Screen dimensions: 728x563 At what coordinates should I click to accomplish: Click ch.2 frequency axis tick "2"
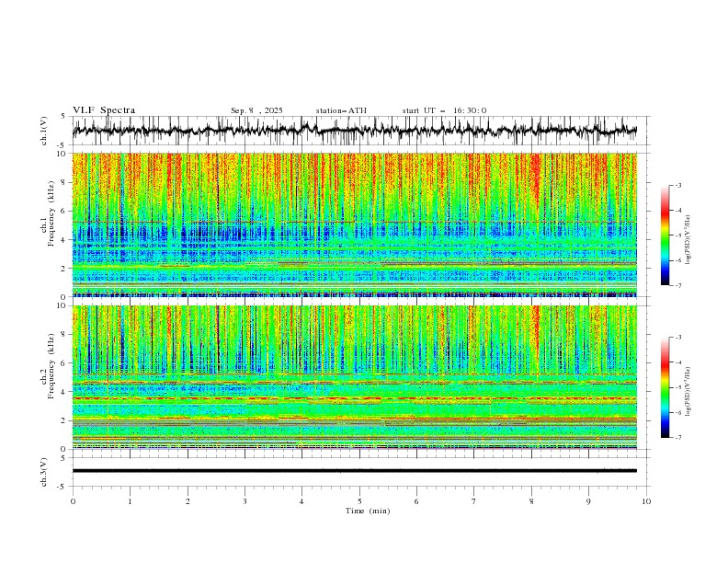[x=64, y=420]
